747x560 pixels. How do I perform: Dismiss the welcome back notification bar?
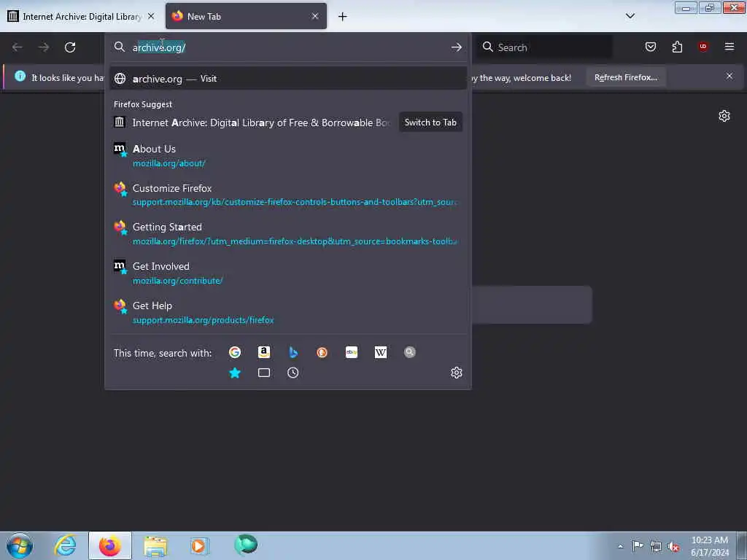tap(729, 76)
